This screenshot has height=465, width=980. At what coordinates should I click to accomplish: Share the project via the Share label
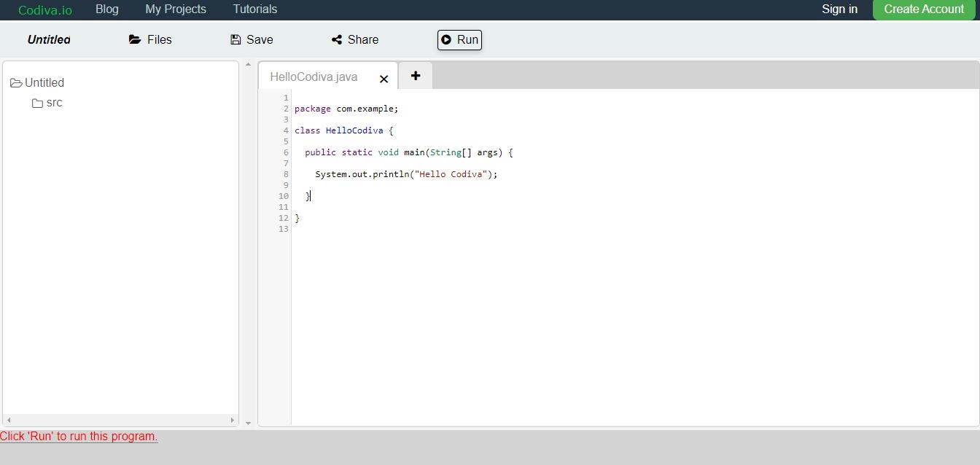click(363, 40)
